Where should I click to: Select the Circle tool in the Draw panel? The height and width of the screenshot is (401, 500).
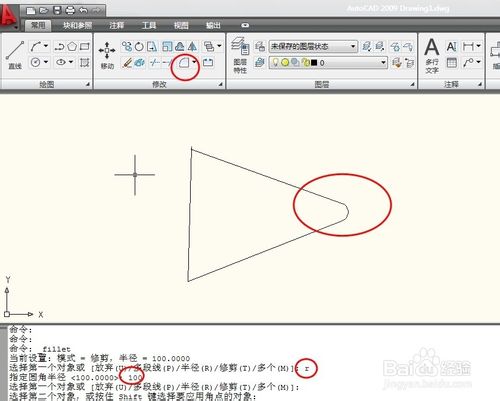tap(35, 62)
